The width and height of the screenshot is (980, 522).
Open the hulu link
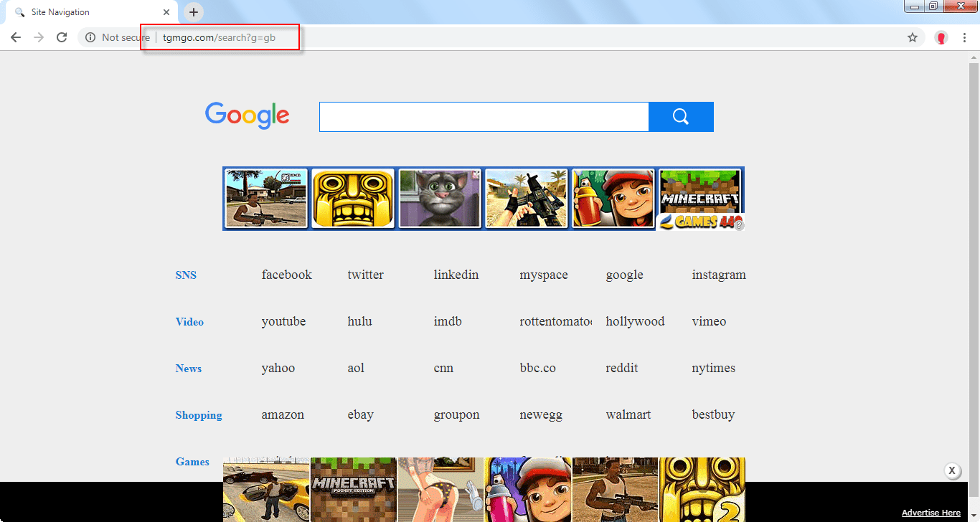point(359,321)
